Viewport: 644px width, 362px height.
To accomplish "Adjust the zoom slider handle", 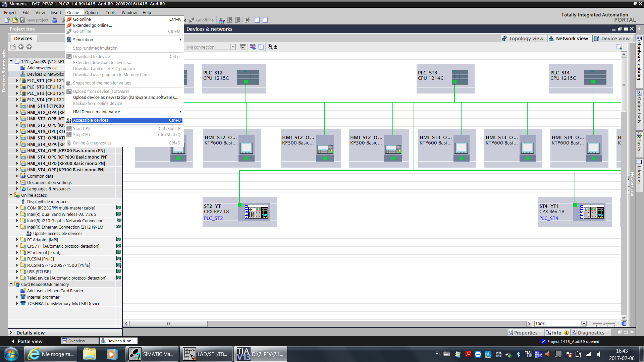I will [x=604, y=324].
